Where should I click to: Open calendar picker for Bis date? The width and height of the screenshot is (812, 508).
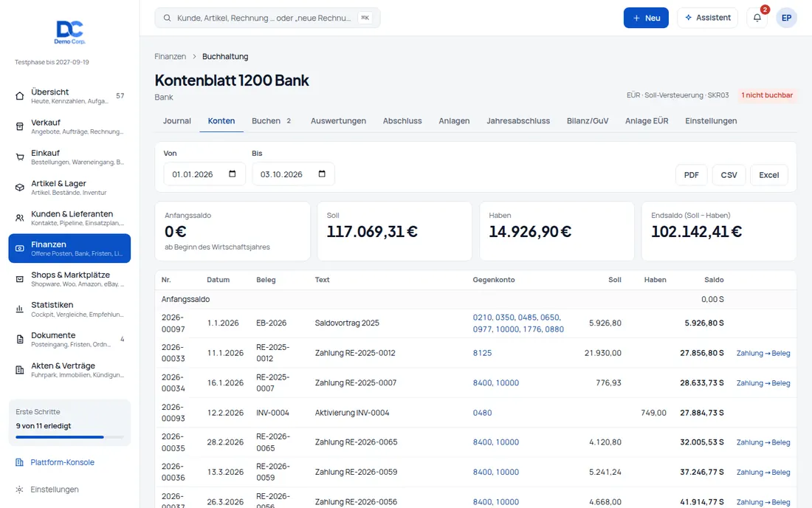[322, 174]
